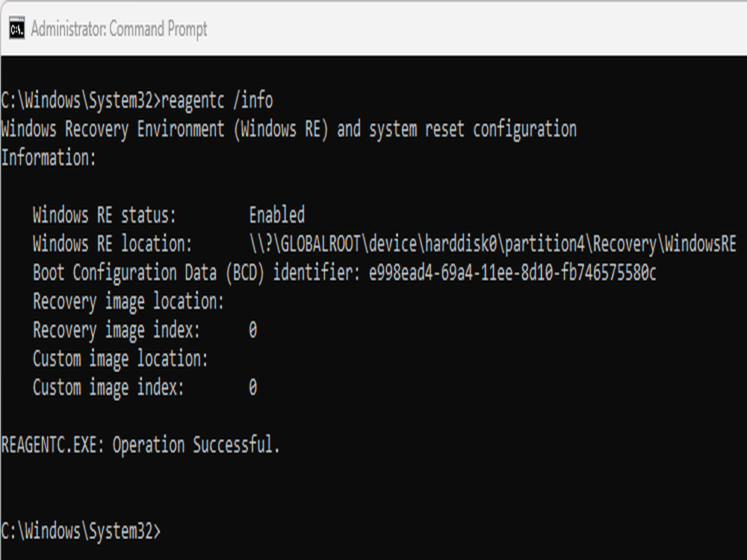Click the Custom image index value
This screenshot has height=560, width=747.
(x=252, y=388)
